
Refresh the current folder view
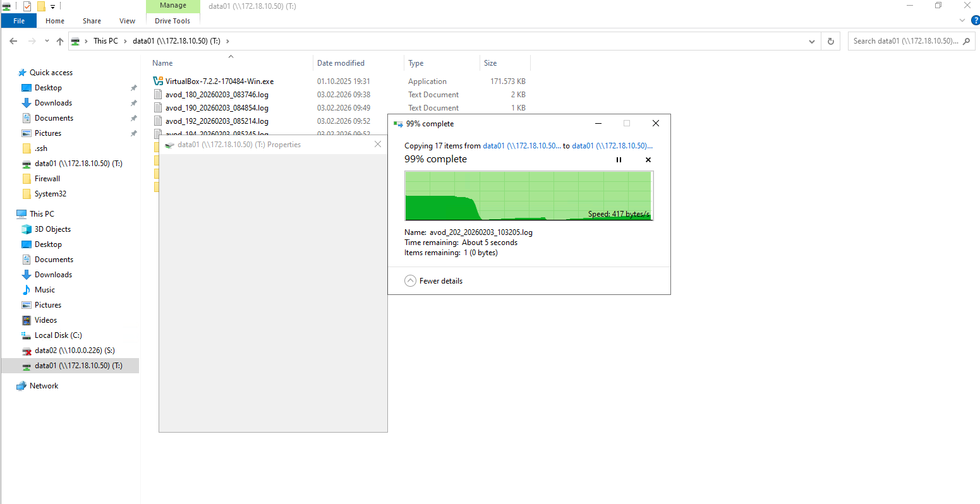point(831,41)
